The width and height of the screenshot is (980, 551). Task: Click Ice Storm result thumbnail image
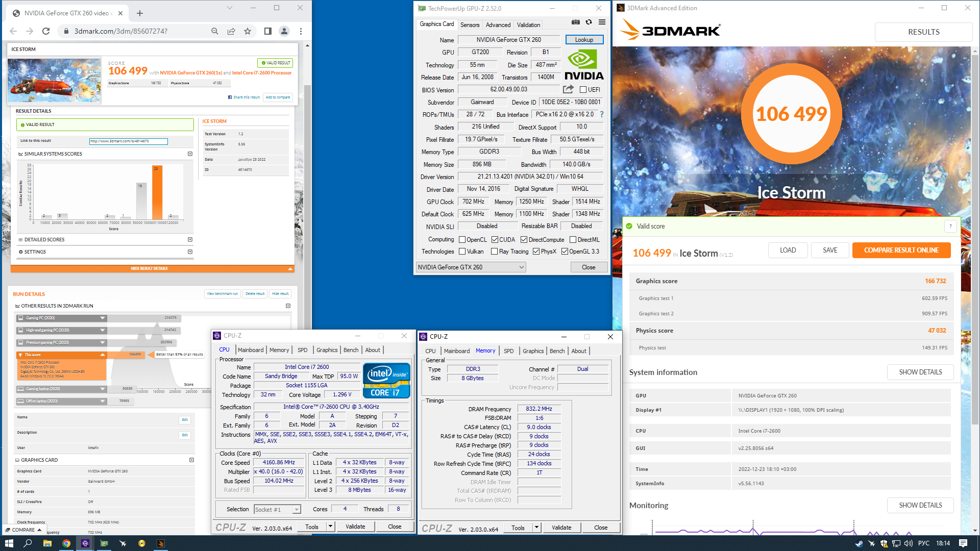pos(54,80)
